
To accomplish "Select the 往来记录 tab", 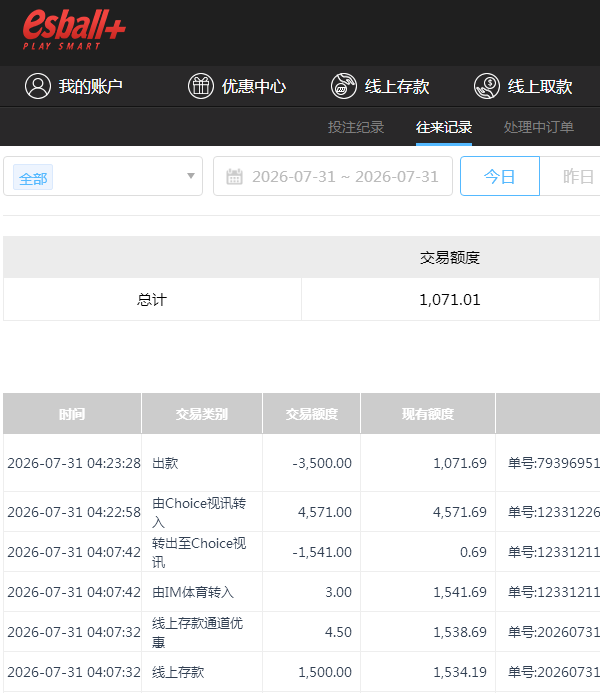I will pos(444,127).
